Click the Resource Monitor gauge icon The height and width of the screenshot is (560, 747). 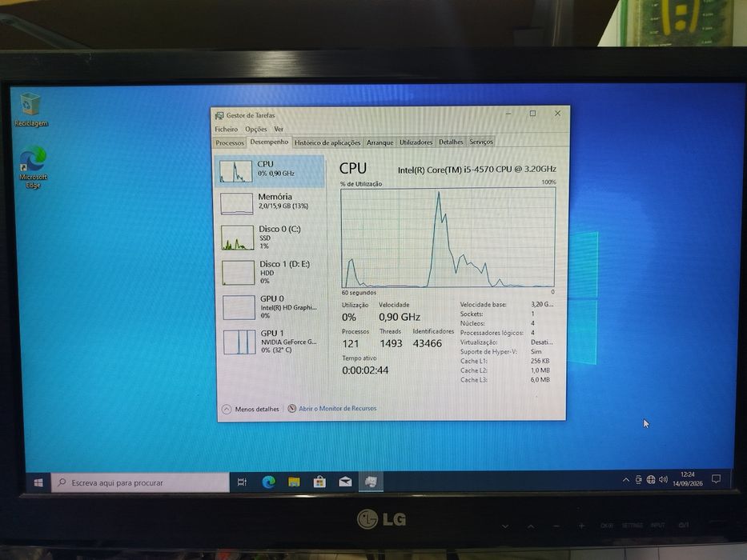click(292, 408)
